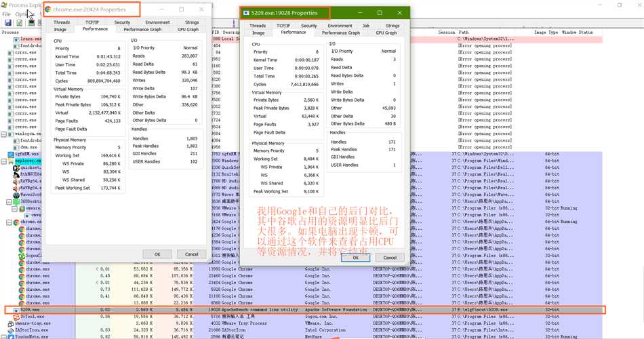The height and width of the screenshot is (339, 644).
Task: Open TCP/IP tab in chrome.exe Properties
Action: point(92,22)
